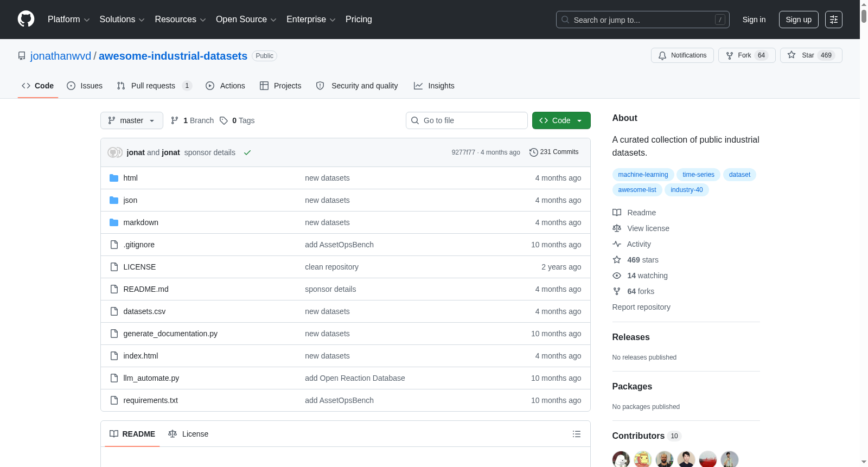Open generate_documentation.py file
868x467 pixels.
(170, 334)
